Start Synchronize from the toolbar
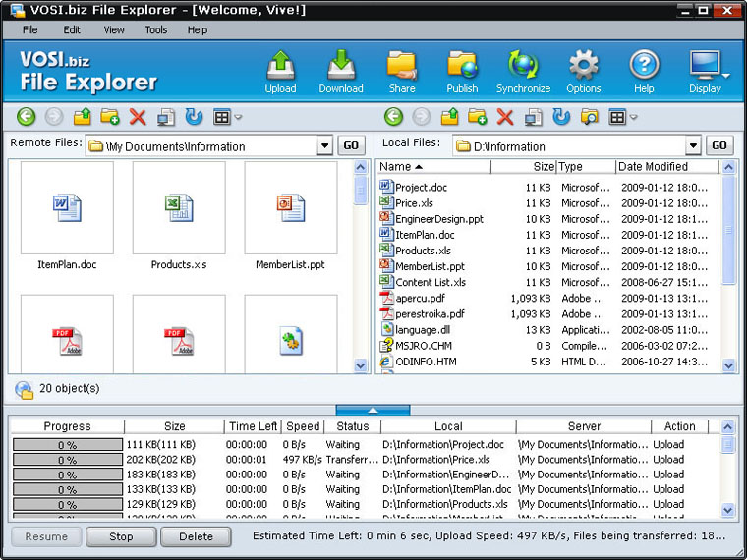Screen dimensions: 747x560 pyautogui.click(x=523, y=72)
